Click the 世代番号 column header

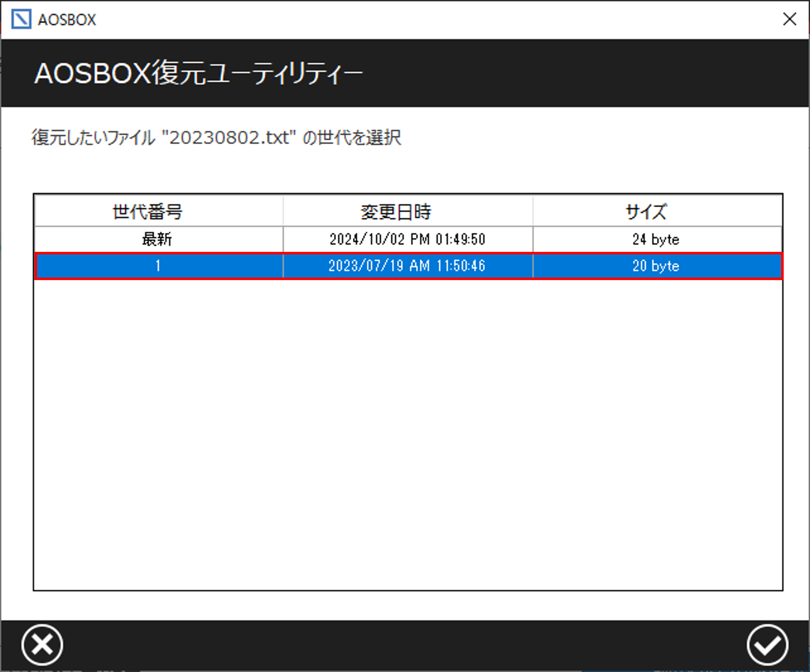coord(159,211)
